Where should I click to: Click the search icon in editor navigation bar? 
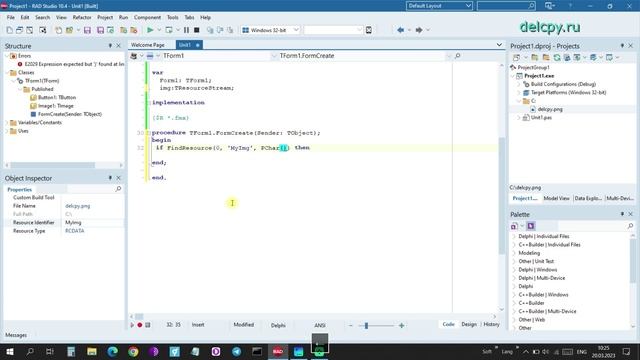458,56
